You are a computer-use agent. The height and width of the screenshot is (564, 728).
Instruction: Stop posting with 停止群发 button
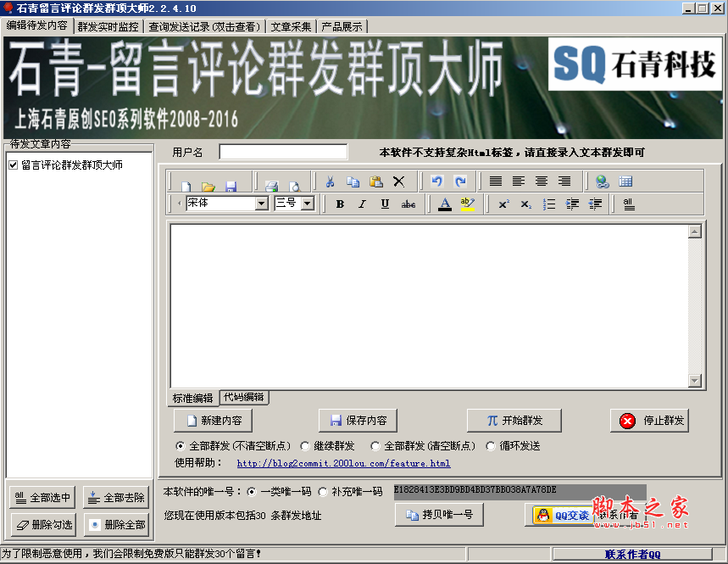click(649, 421)
